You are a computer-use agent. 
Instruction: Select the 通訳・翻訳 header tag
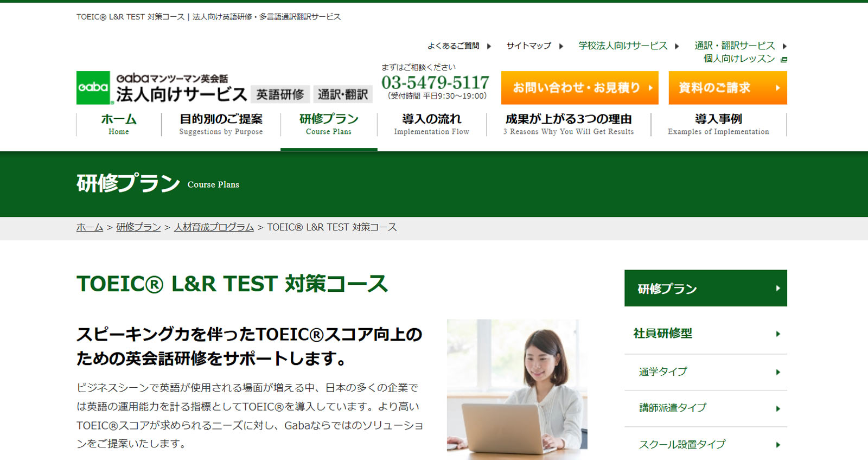point(343,94)
